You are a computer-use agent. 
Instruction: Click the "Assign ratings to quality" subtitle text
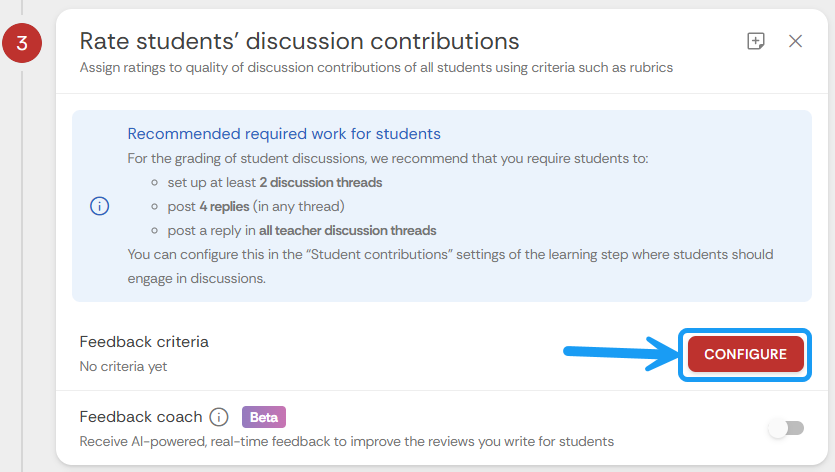[x=376, y=68]
